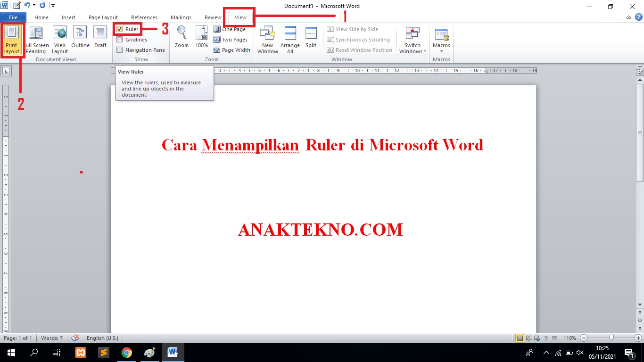Select Outline icon in status bar

545,338
